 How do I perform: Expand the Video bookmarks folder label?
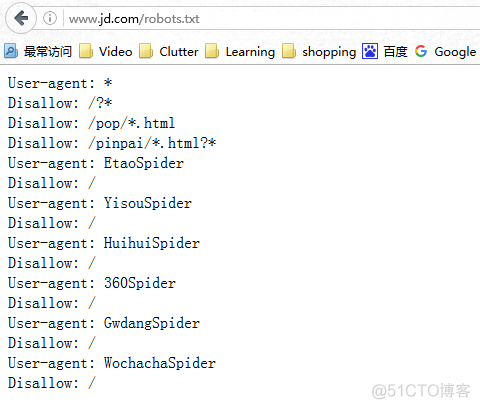(116, 52)
